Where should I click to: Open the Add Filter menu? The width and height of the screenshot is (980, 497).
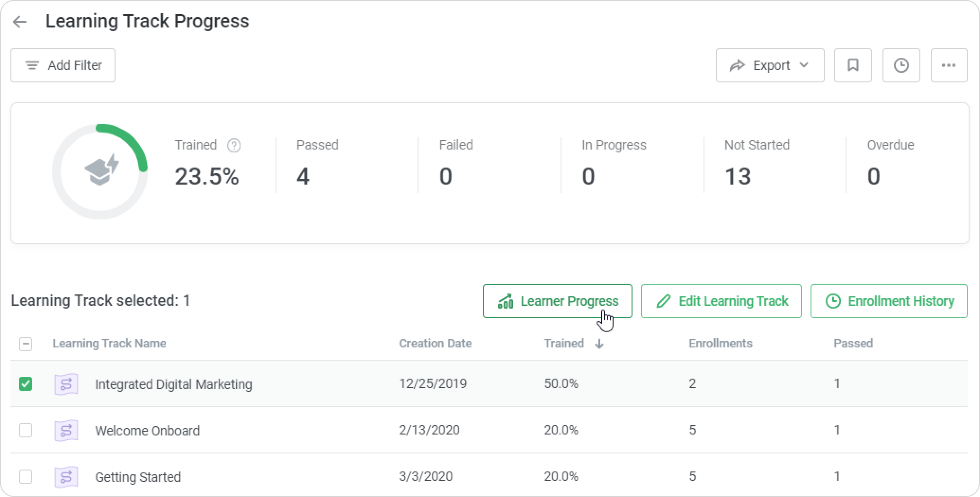63,65
